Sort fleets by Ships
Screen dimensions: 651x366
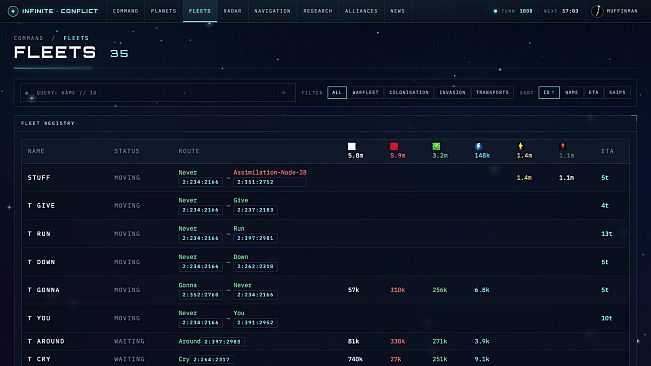617,93
